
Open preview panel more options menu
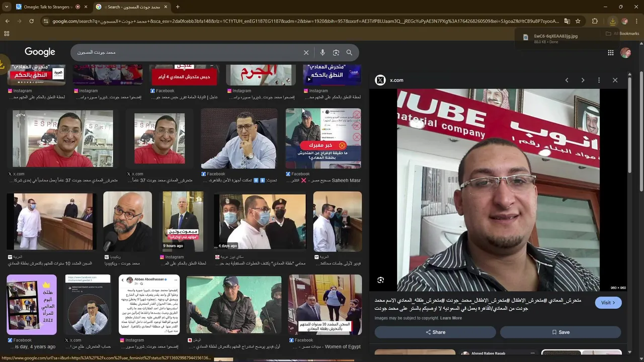[x=599, y=80]
